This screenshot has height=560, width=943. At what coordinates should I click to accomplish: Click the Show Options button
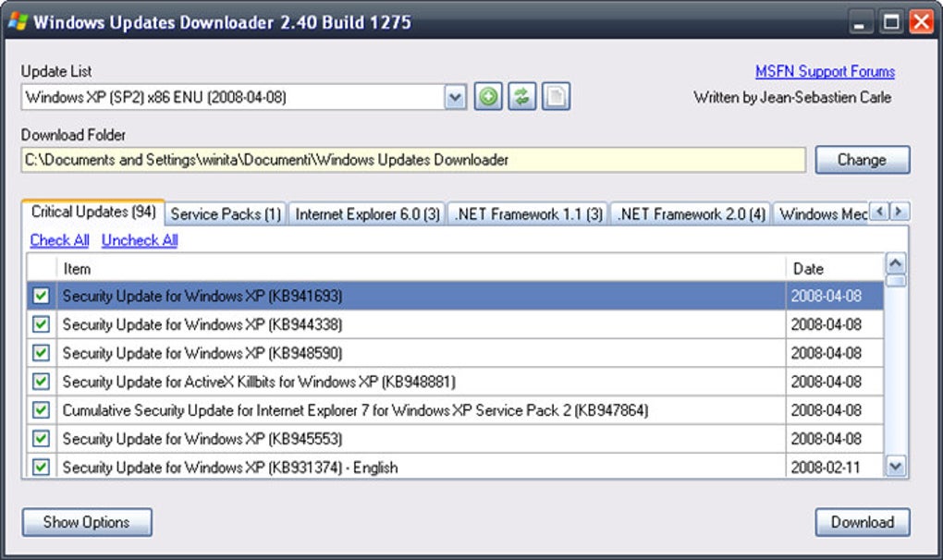click(x=87, y=522)
